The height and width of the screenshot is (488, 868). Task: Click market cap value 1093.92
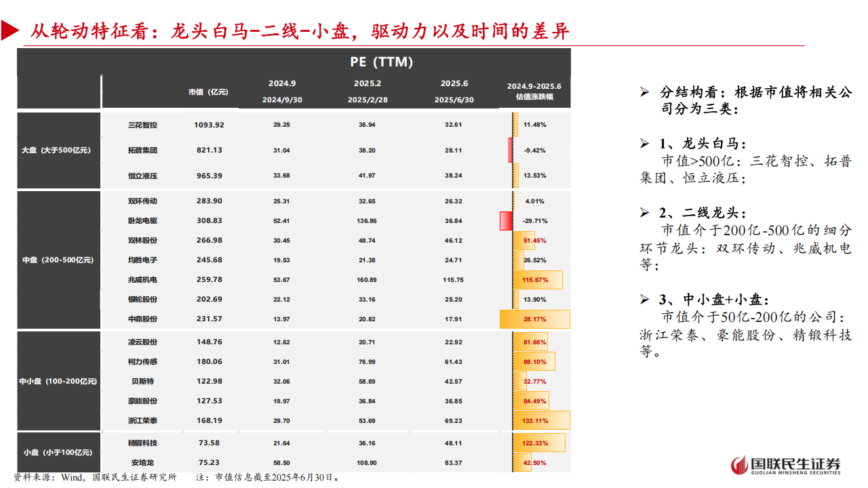208,125
